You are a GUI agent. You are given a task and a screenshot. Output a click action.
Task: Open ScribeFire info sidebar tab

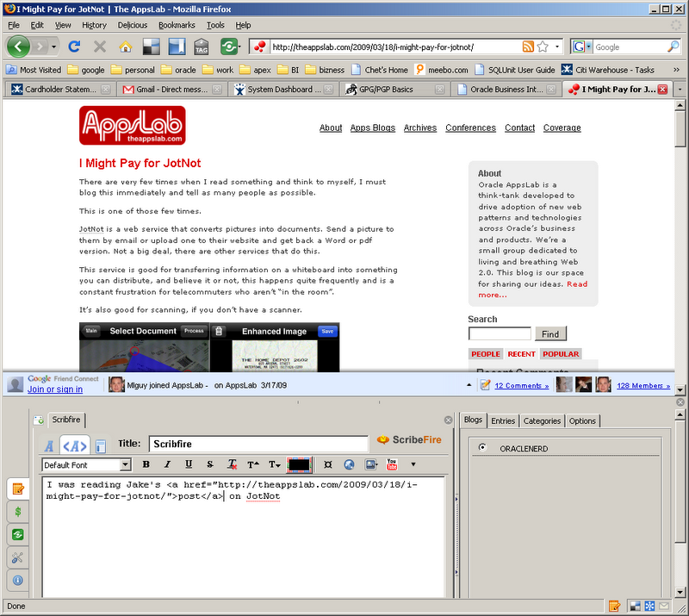pyautogui.click(x=18, y=581)
